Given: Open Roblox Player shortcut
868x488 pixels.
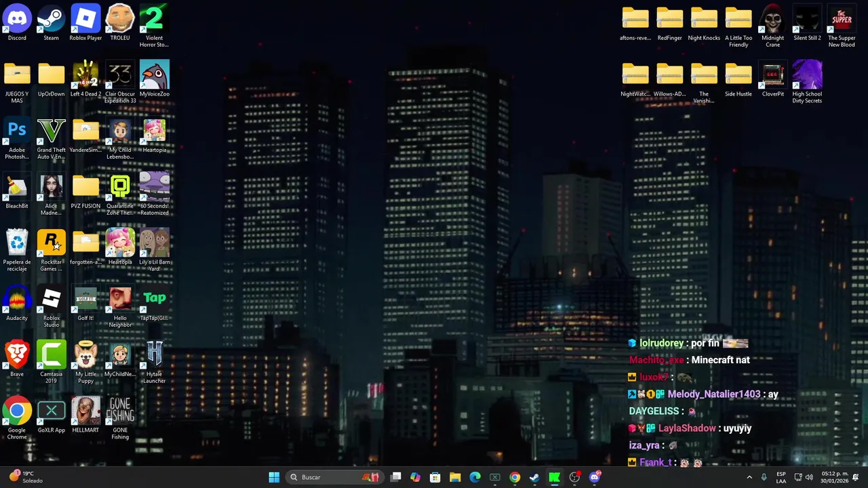Looking at the screenshot, I should pyautogui.click(x=85, y=23).
